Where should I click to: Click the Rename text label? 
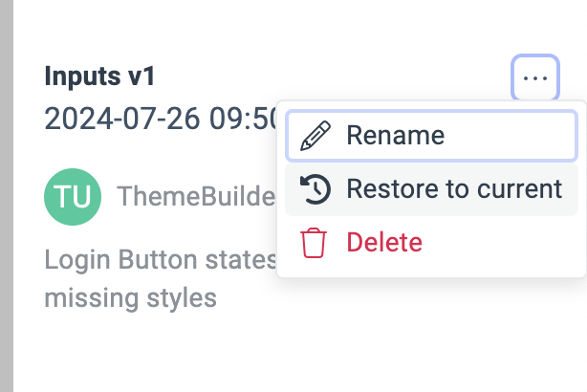click(x=395, y=136)
